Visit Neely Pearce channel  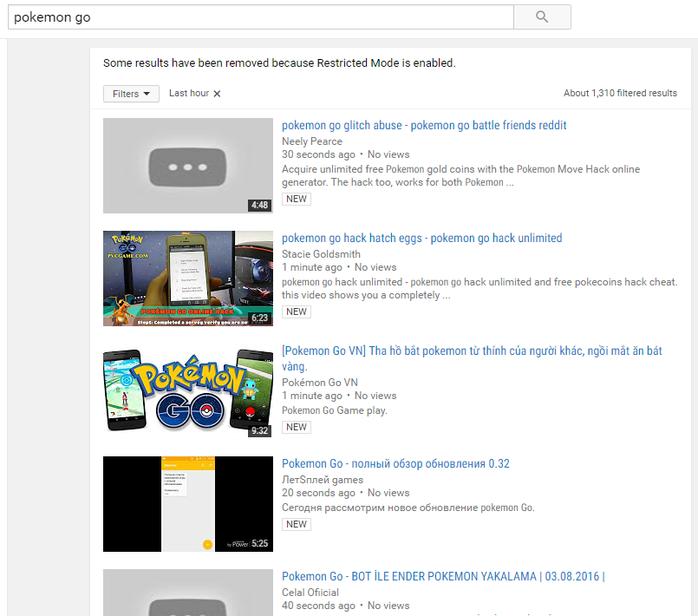point(311,141)
